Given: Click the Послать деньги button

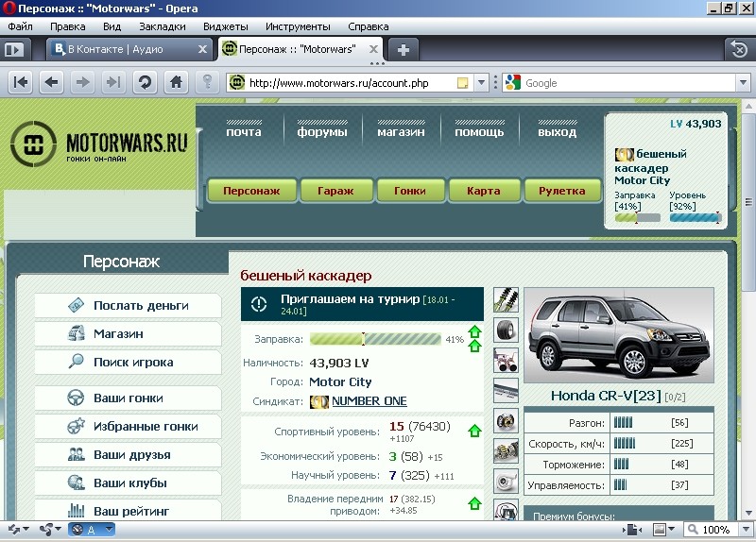Looking at the screenshot, I should point(129,305).
